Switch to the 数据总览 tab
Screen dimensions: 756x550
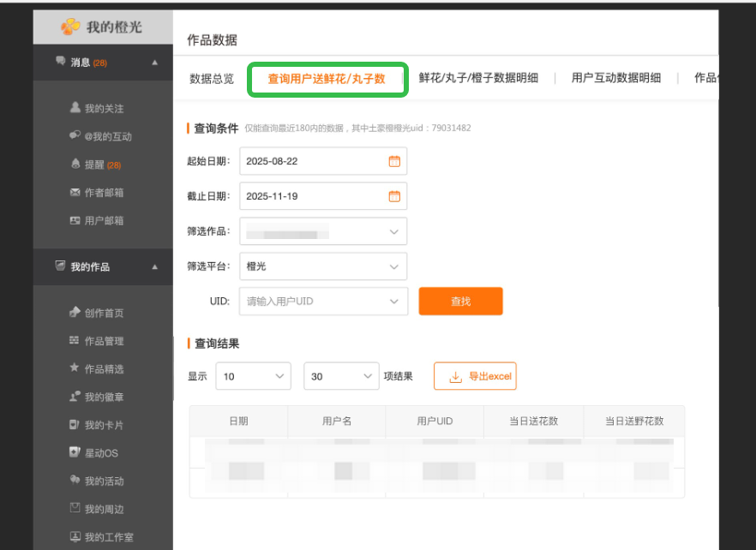pos(211,78)
